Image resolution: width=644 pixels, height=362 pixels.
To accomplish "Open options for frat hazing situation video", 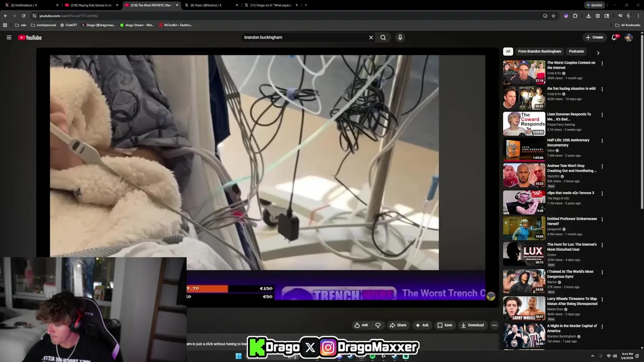I will [x=602, y=89].
